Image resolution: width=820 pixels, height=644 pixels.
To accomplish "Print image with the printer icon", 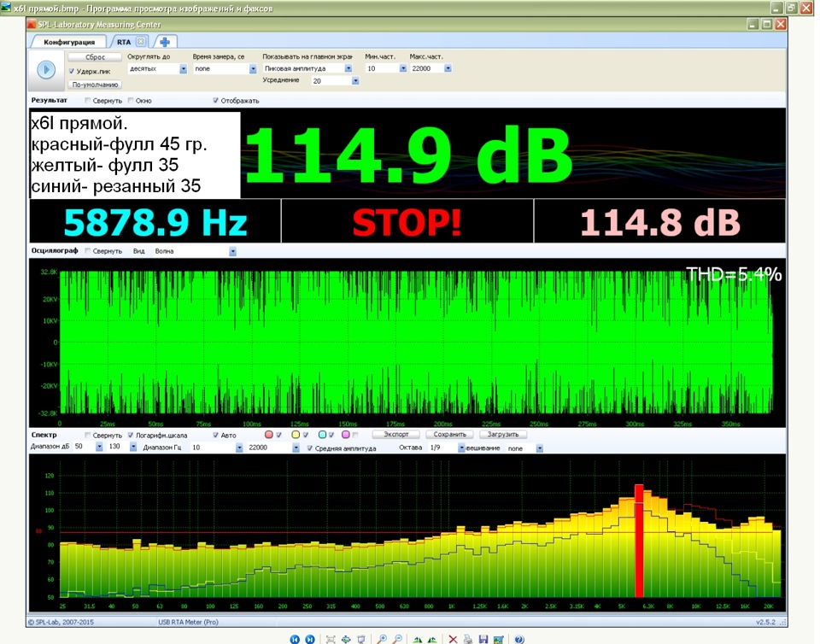I will point(468,639).
